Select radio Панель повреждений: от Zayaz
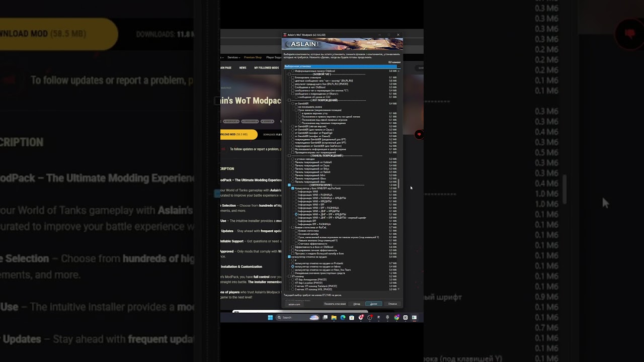The height and width of the screenshot is (362, 644). pos(293,165)
